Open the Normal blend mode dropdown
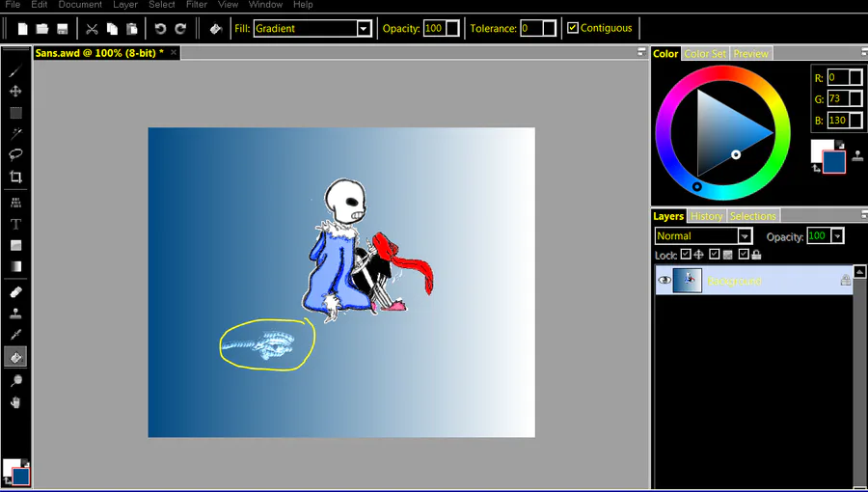 click(745, 236)
